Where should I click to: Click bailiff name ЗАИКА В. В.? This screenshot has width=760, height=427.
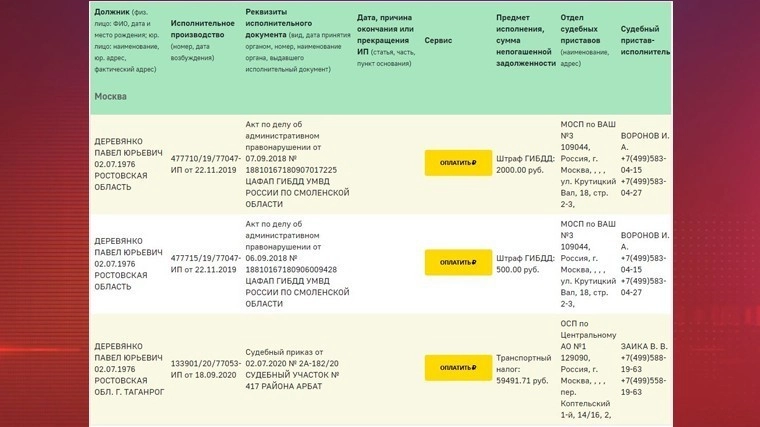click(x=643, y=347)
